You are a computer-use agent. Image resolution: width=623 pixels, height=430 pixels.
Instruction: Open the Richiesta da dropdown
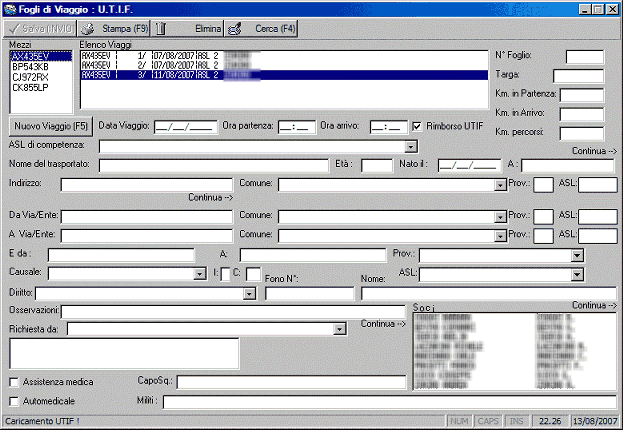[341, 328]
